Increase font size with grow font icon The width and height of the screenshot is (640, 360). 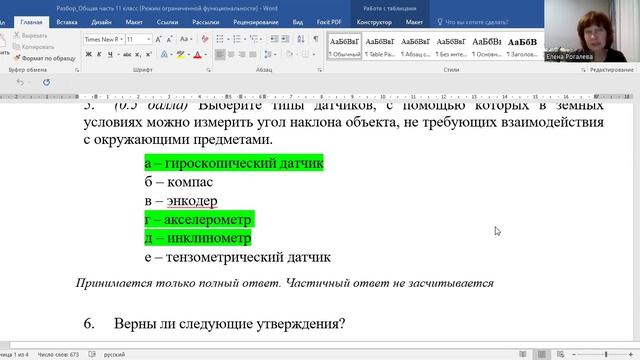click(x=158, y=39)
